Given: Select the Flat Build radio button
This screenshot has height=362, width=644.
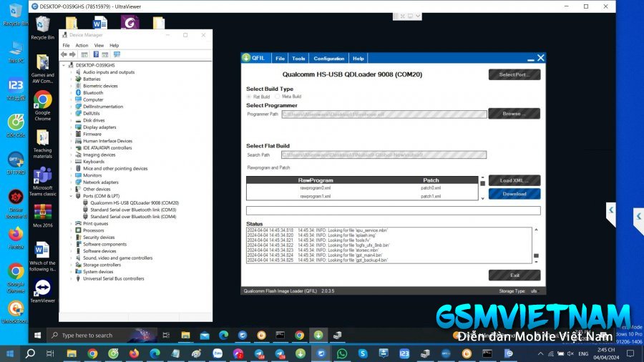Looking at the screenshot, I should [x=249, y=97].
